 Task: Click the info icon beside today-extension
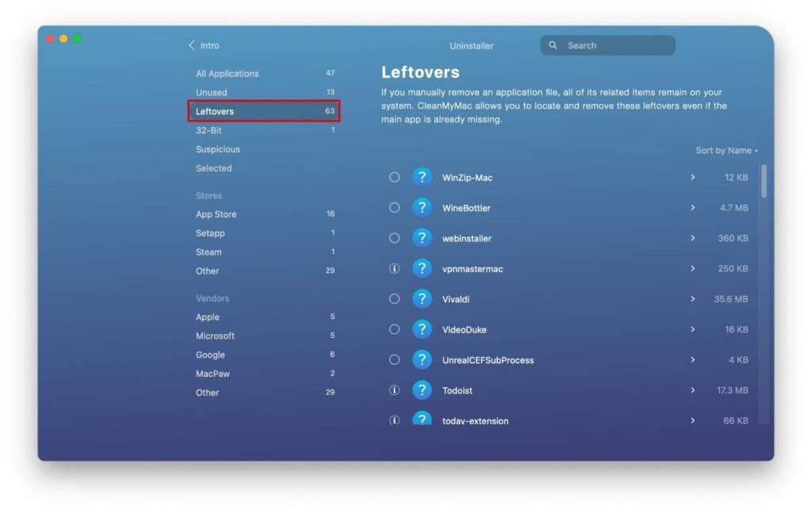click(x=394, y=421)
